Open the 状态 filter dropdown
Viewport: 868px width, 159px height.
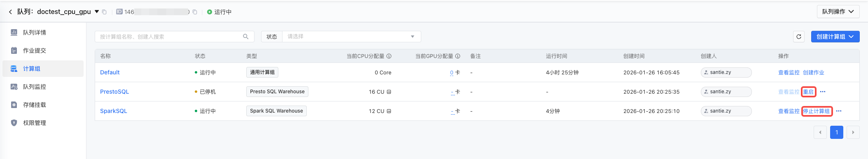(351, 37)
